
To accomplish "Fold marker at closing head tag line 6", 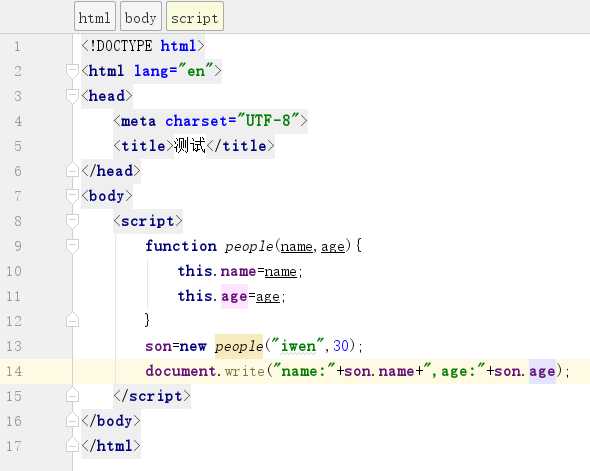I will (71, 171).
